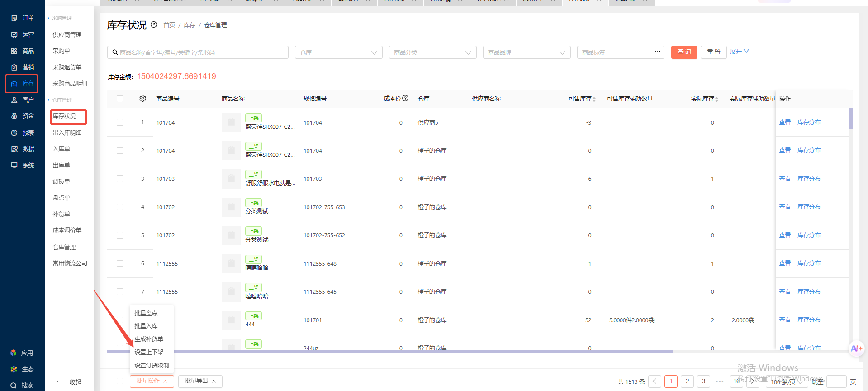Select 批量入库 from the popup menu
Viewport: 868px width, 391px height.
click(x=146, y=326)
